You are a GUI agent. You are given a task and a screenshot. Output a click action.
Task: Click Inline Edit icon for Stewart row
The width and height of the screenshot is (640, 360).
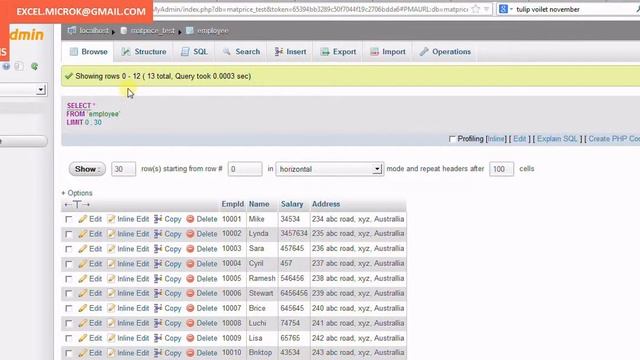point(111,293)
